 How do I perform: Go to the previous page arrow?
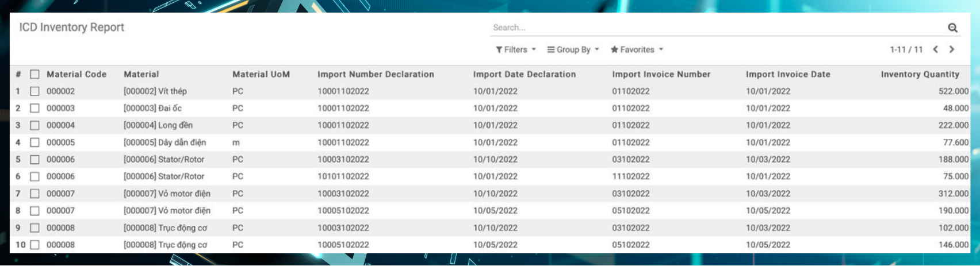[x=936, y=49]
